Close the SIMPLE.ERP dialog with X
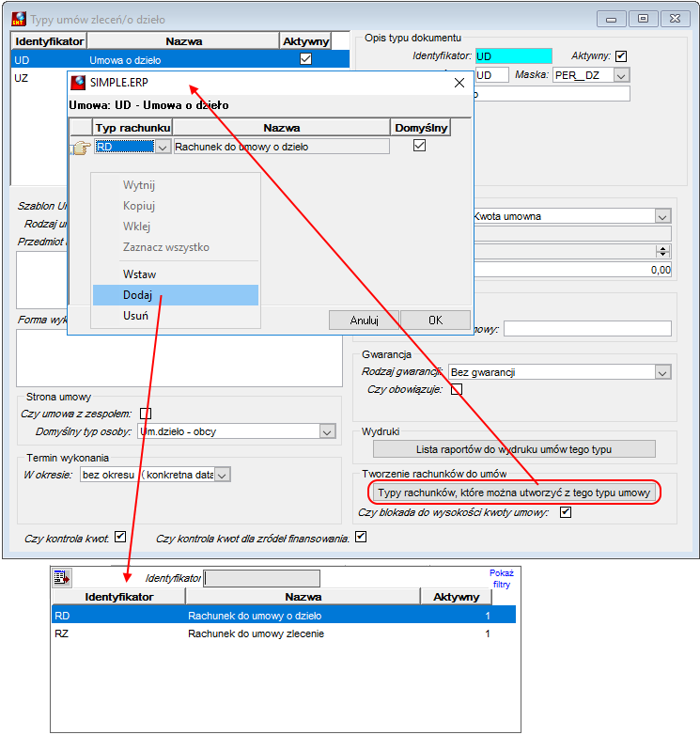The height and width of the screenshot is (735, 700). 459,83
